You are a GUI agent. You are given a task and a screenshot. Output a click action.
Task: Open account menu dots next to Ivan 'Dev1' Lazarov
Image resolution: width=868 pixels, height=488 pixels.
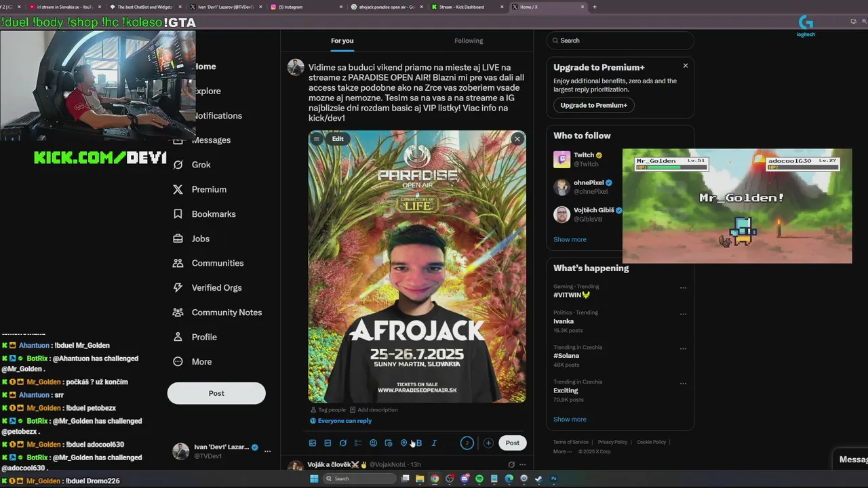click(267, 451)
